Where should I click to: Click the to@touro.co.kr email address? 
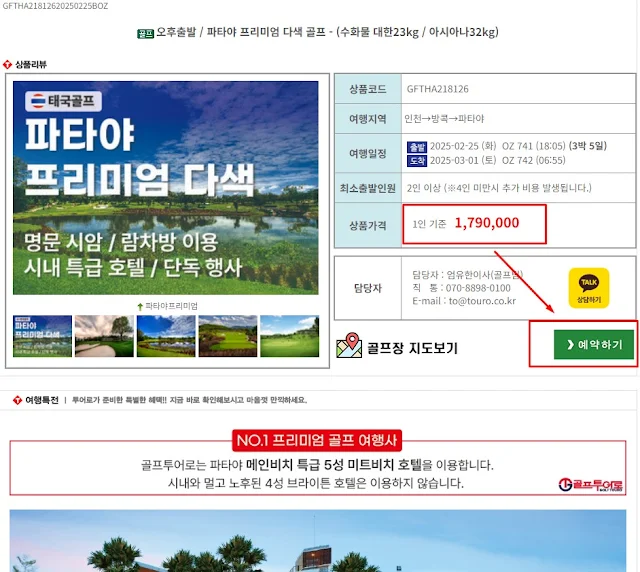coord(482,301)
